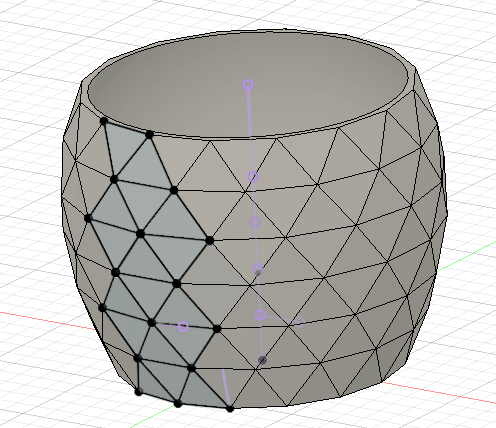The width and height of the screenshot is (496, 428).
Task: Select the short purple line segment near the bowl's base
Action: (226, 387)
